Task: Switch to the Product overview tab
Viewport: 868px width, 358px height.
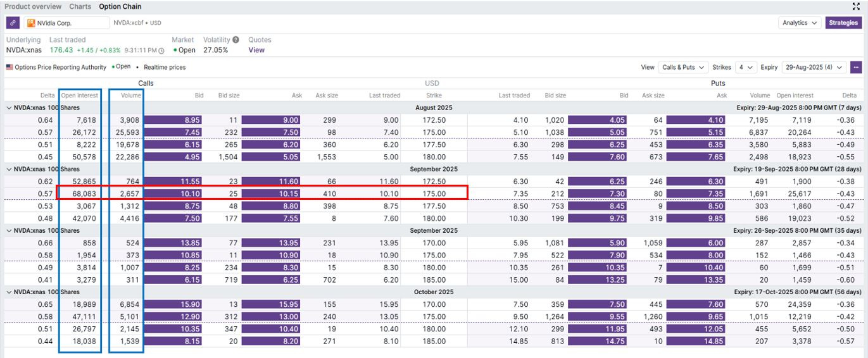Action: (33, 6)
